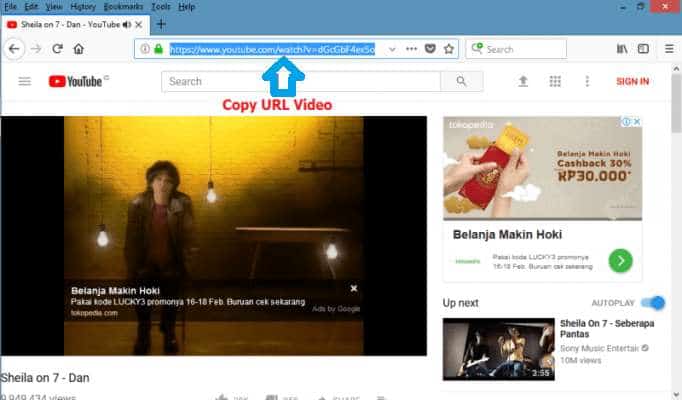Open the Belanja Makin Hoki overlay ad title
682x400 pixels.
[115, 290]
